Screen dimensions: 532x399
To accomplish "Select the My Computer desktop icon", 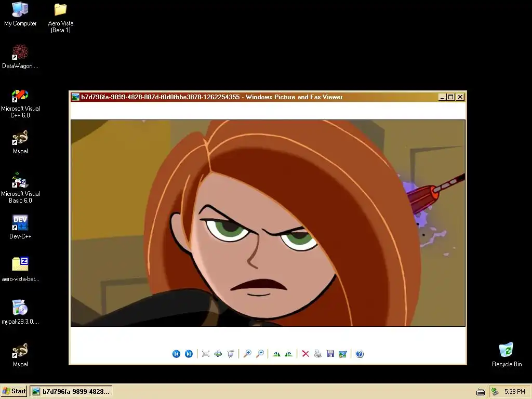I will (x=20, y=14).
